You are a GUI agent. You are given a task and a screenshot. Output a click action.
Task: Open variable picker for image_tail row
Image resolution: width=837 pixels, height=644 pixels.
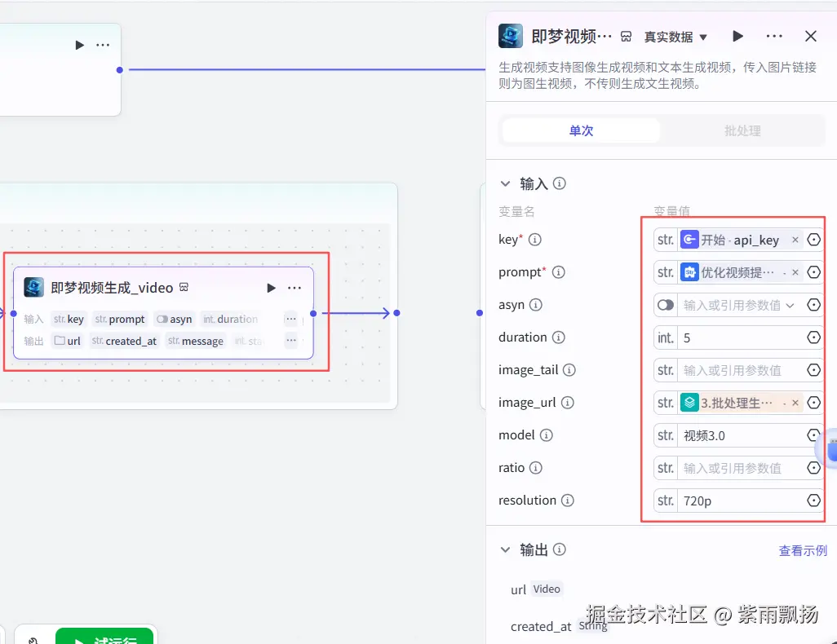coord(813,370)
